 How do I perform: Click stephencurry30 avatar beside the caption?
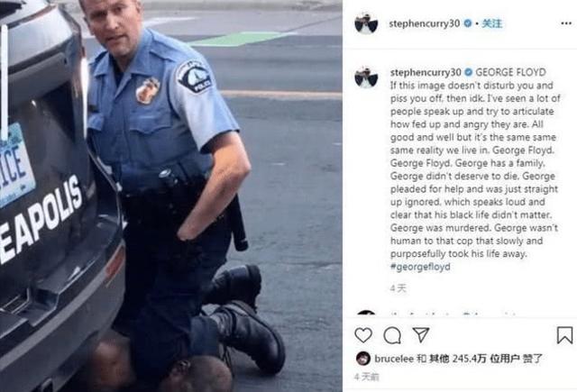click(x=366, y=77)
